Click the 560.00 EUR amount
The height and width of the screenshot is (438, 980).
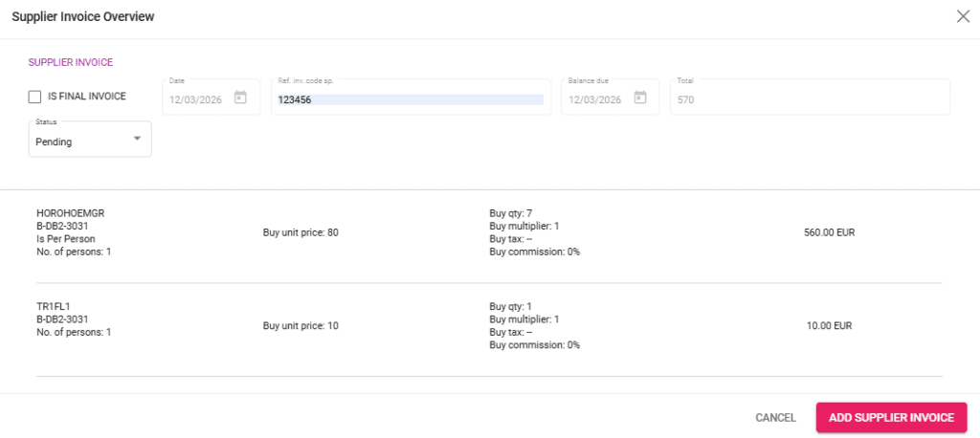coord(829,232)
